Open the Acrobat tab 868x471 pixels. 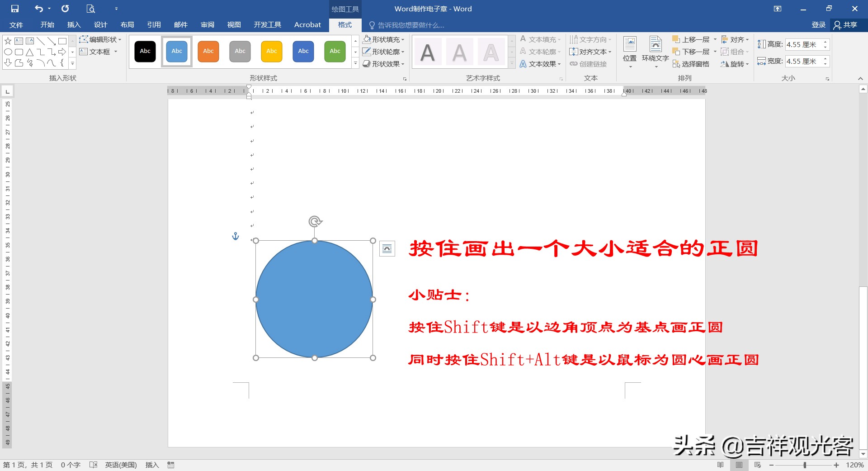(307, 24)
